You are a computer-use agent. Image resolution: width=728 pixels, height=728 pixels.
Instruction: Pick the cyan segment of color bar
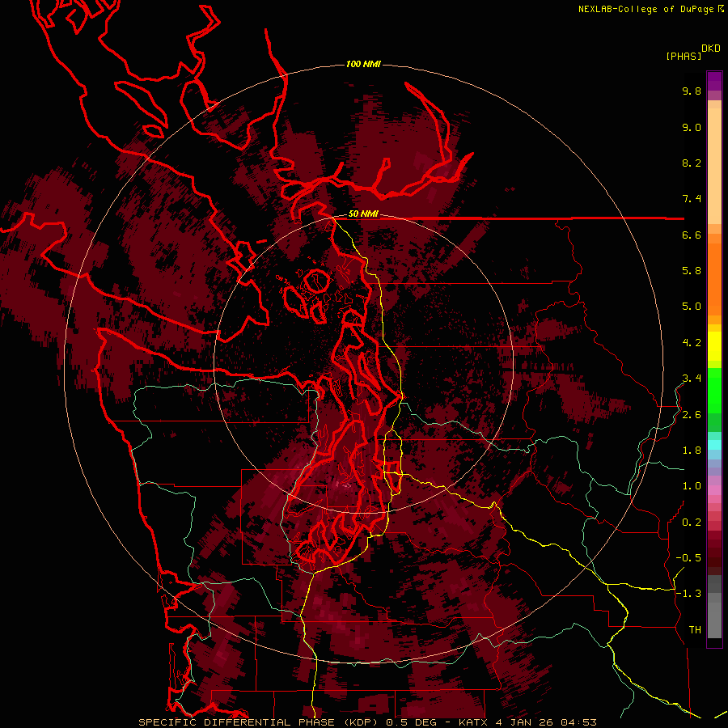[x=714, y=445]
